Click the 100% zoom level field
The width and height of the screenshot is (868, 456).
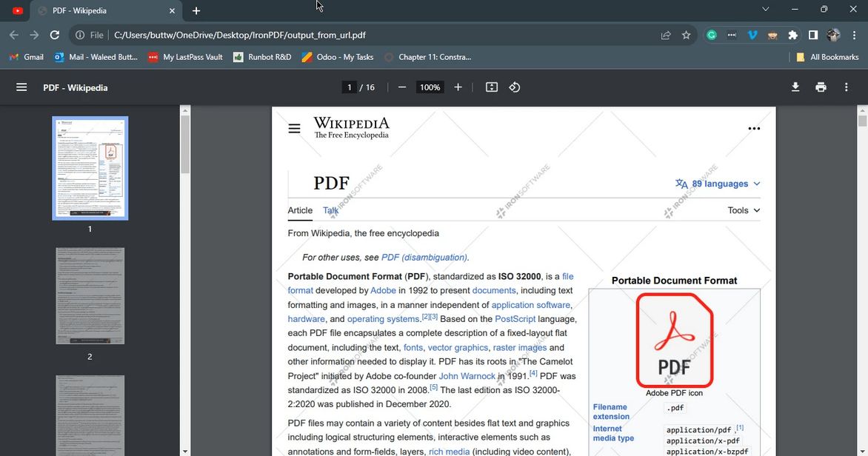[x=430, y=87]
